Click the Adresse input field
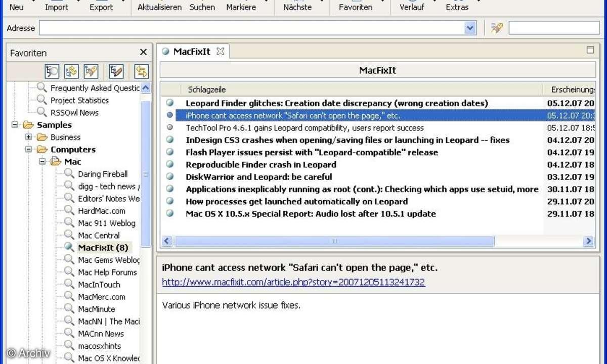Viewport: 607px width, 364px height. pos(252,28)
